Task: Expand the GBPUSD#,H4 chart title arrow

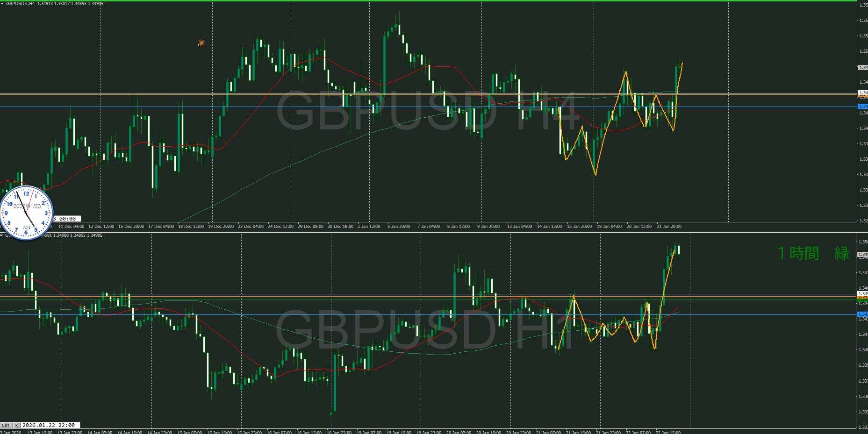Action: [2, 4]
